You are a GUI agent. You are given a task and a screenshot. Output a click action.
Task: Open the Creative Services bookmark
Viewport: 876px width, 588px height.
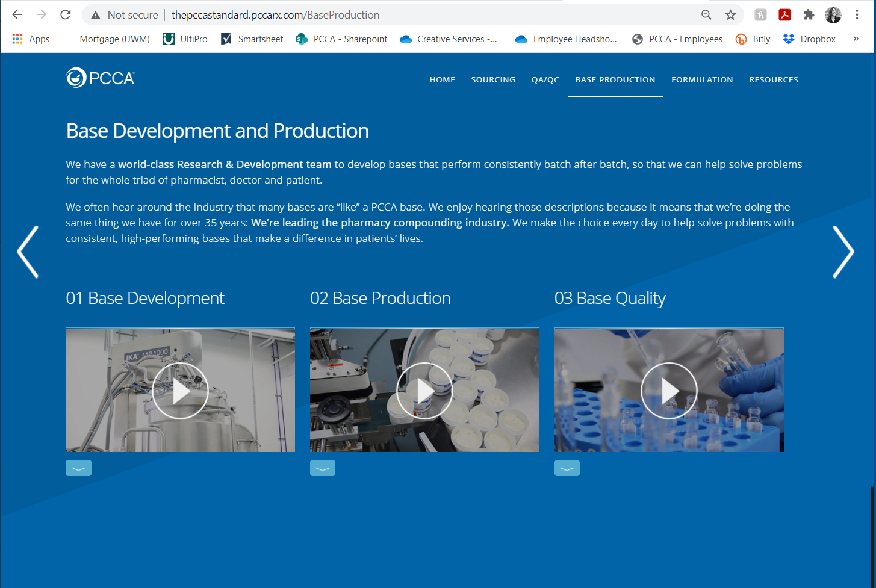449,39
